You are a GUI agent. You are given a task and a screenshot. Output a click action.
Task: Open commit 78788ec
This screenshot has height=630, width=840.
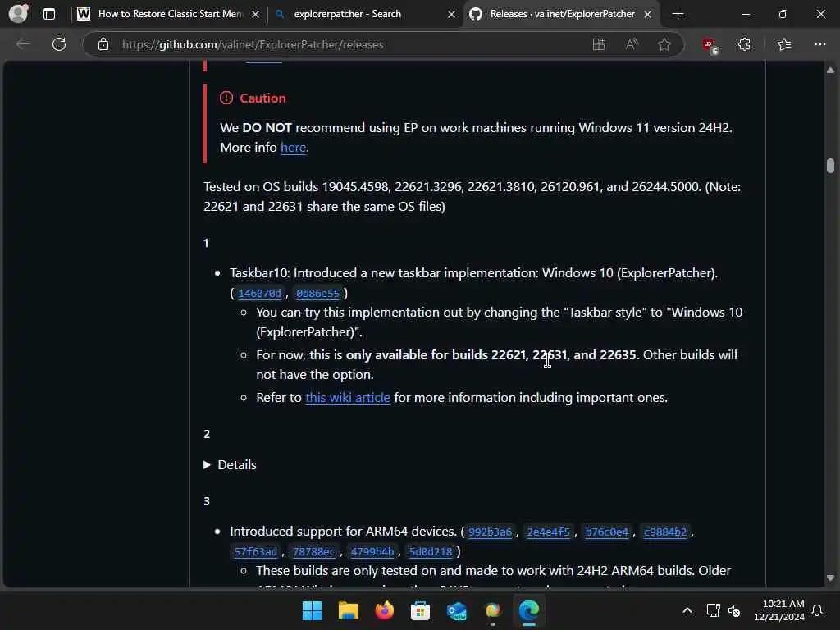click(314, 551)
